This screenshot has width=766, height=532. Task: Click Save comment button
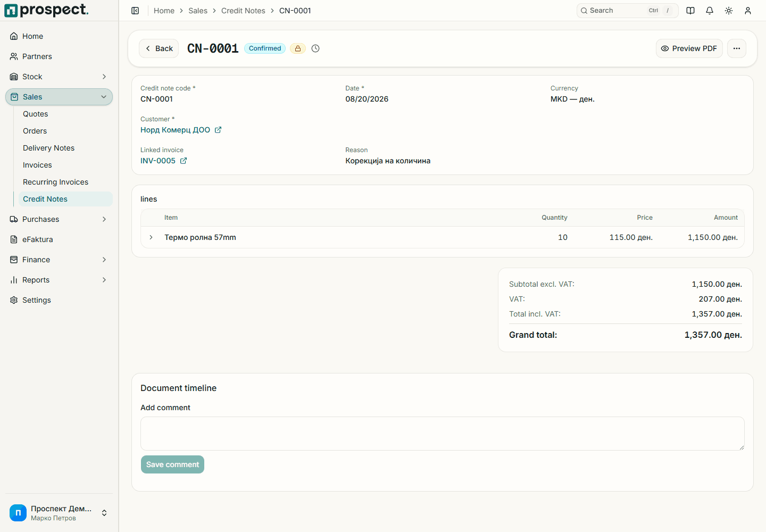172,464
